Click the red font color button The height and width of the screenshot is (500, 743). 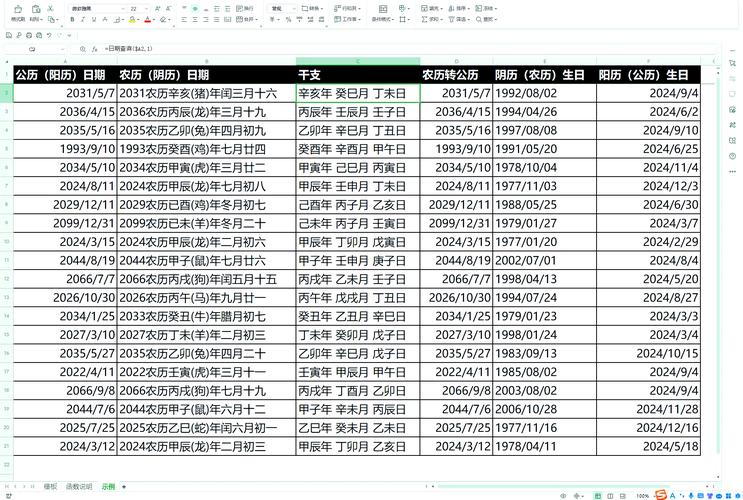pos(148,19)
